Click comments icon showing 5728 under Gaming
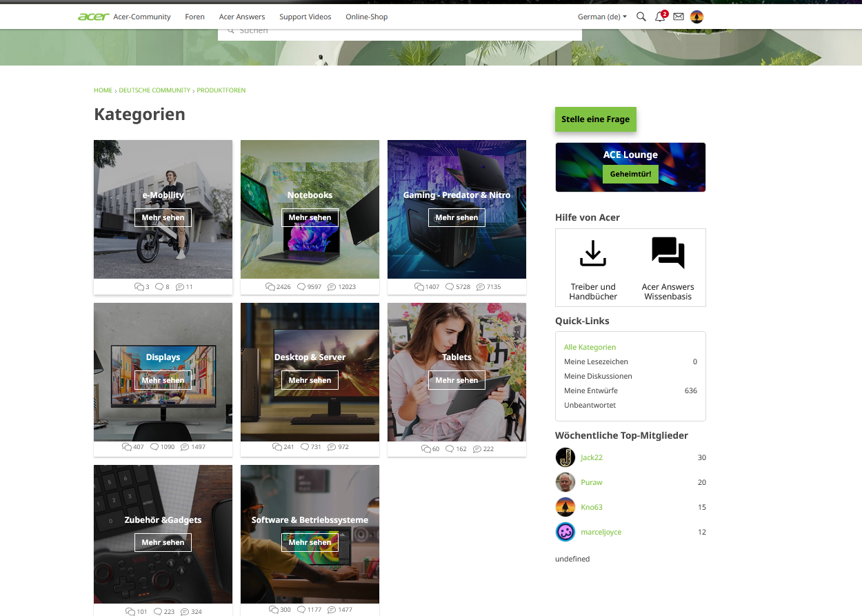 coord(450,286)
